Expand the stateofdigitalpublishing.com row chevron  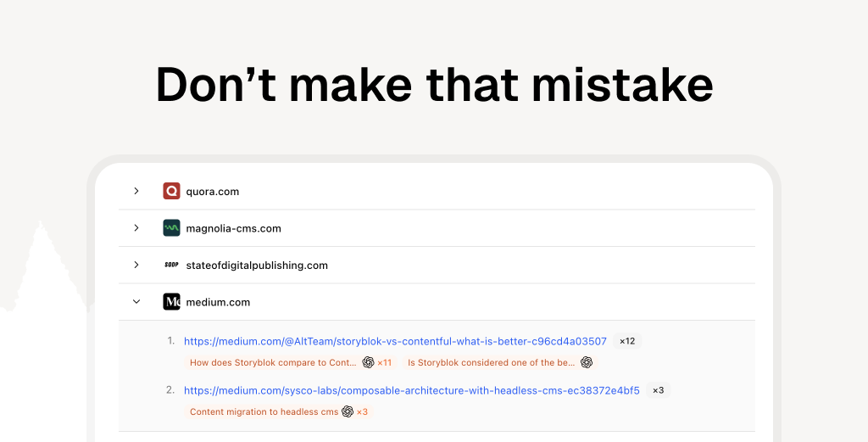[136, 265]
